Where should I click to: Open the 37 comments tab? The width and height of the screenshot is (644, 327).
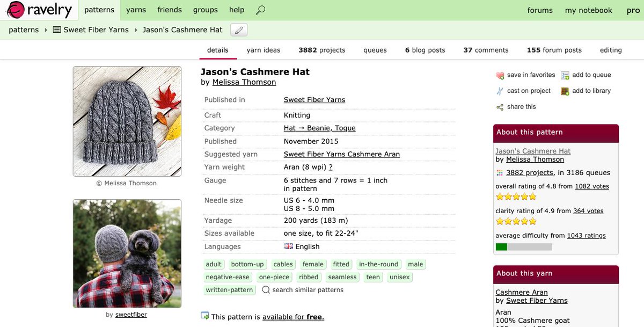[486, 50]
